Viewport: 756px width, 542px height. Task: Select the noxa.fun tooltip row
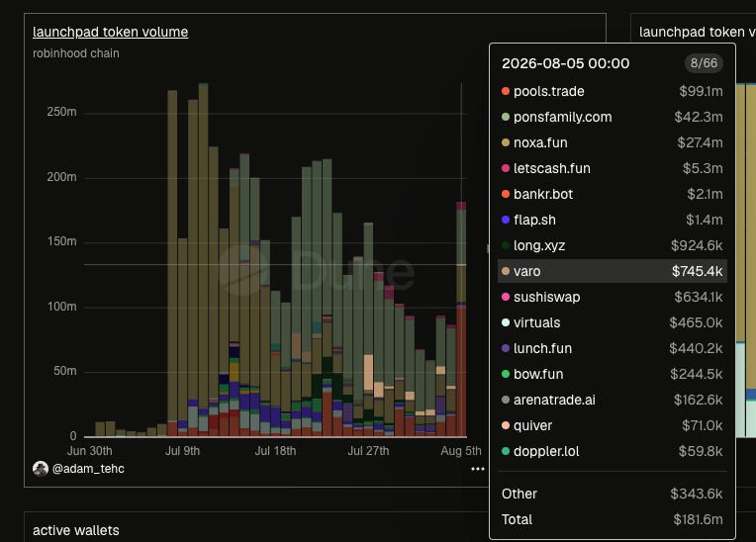pyautogui.click(x=613, y=142)
